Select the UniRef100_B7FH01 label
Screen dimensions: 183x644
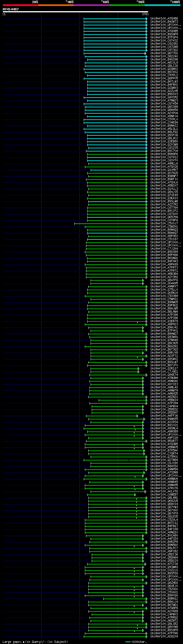[164, 331]
